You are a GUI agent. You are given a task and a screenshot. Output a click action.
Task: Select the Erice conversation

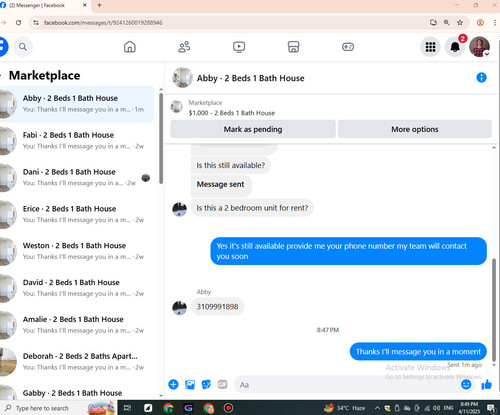77,214
